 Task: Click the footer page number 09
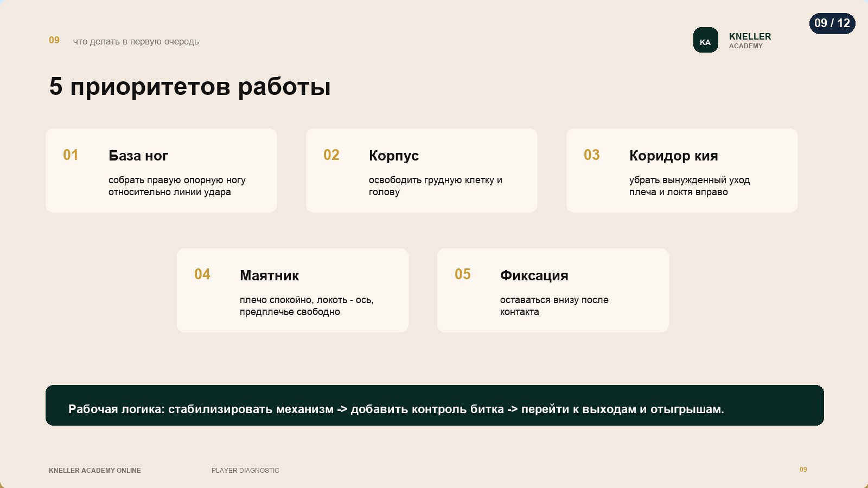tap(803, 470)
